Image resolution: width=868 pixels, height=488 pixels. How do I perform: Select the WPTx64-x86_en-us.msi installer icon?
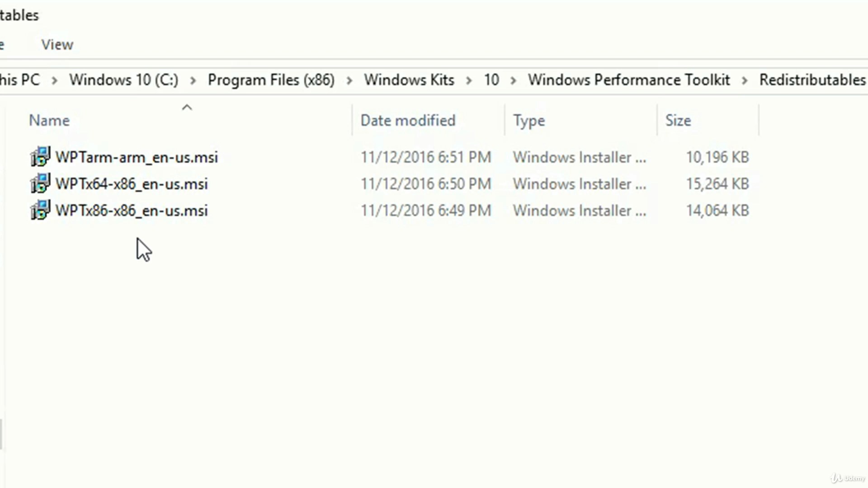tap(40, 183)
